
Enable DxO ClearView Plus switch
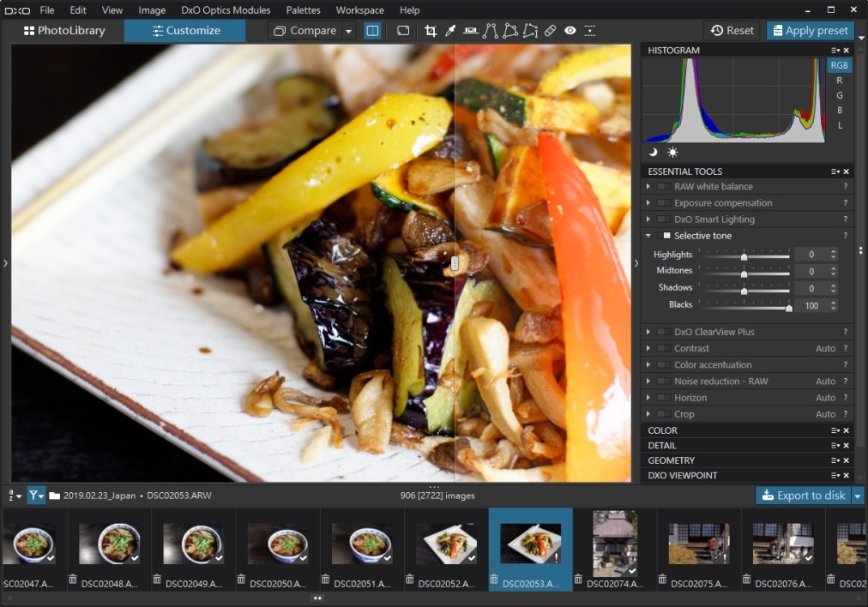click(x=664, y=332)
